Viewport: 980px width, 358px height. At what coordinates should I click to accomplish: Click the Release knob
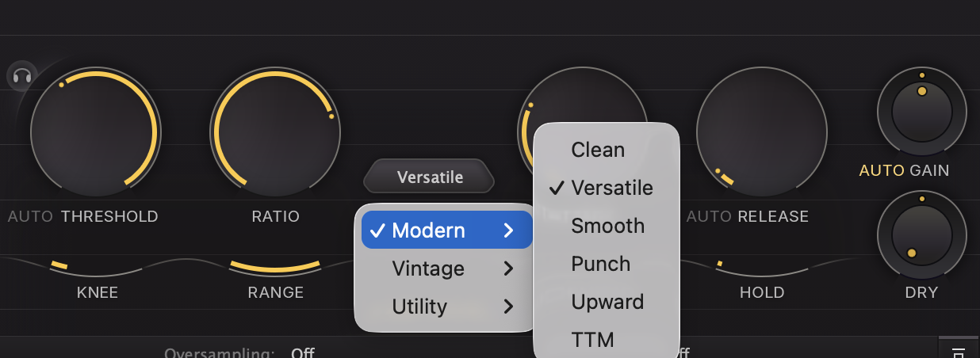point(761,132)
